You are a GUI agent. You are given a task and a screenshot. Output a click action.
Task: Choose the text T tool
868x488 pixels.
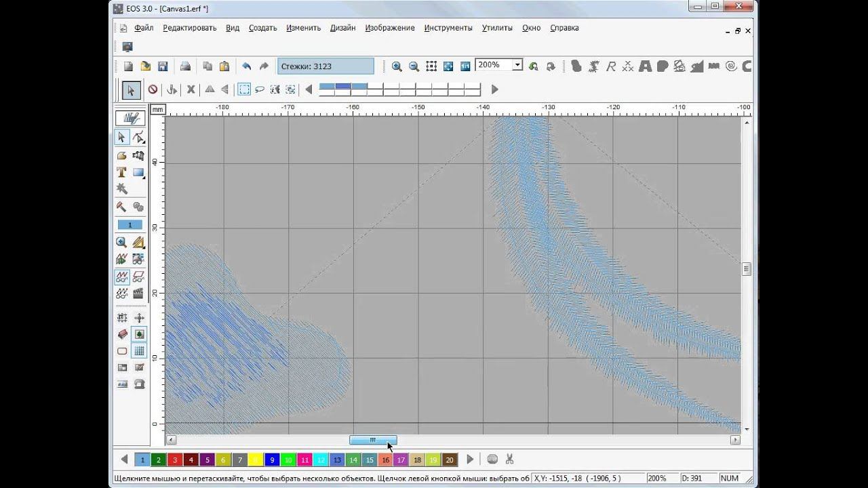click(121, 172)
